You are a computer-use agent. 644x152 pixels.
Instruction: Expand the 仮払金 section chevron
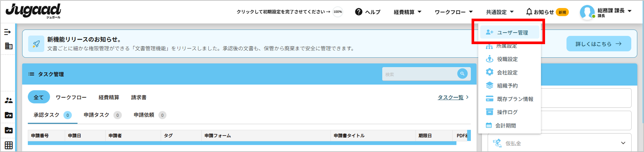click(623, 143)
